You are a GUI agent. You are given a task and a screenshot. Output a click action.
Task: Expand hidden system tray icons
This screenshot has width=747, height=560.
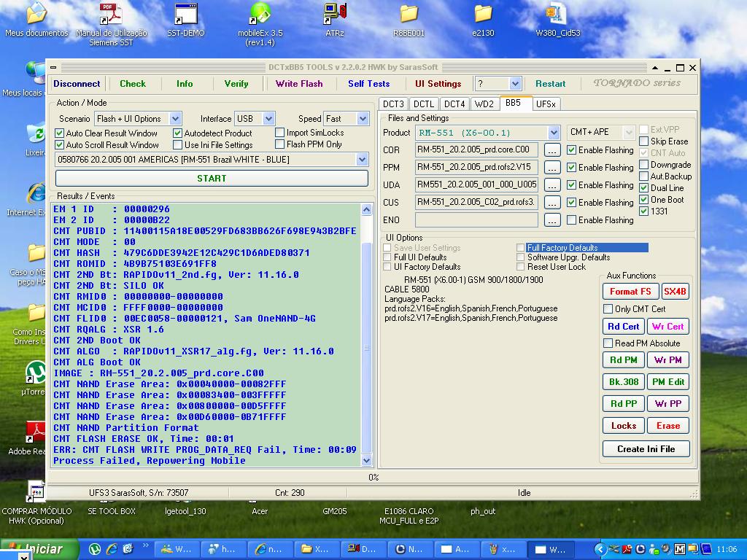click(600, 550)
